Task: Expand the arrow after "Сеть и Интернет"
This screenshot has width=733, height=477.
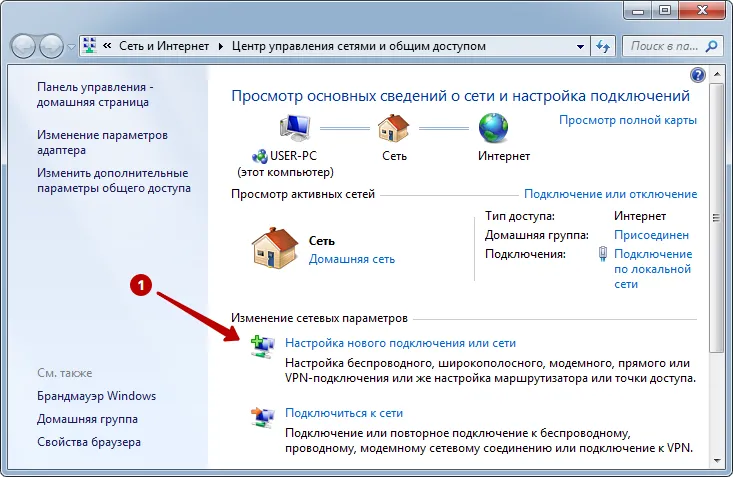Action: (x=221, y=46)
